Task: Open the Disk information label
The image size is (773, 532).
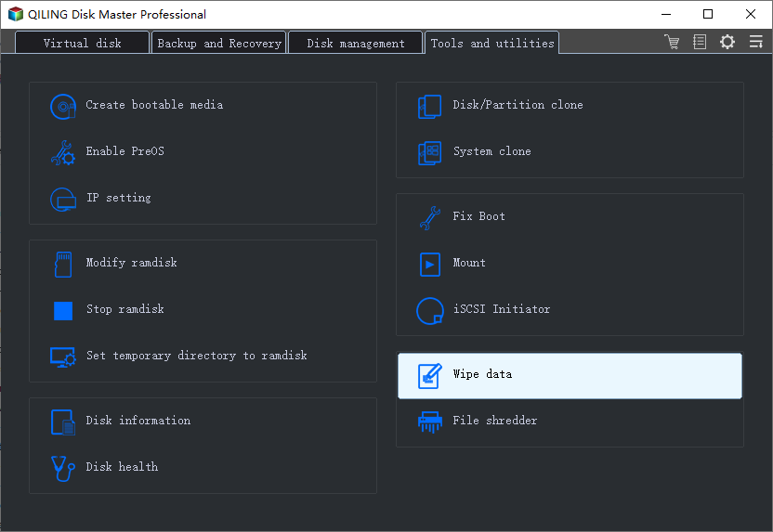Action: 138,421
